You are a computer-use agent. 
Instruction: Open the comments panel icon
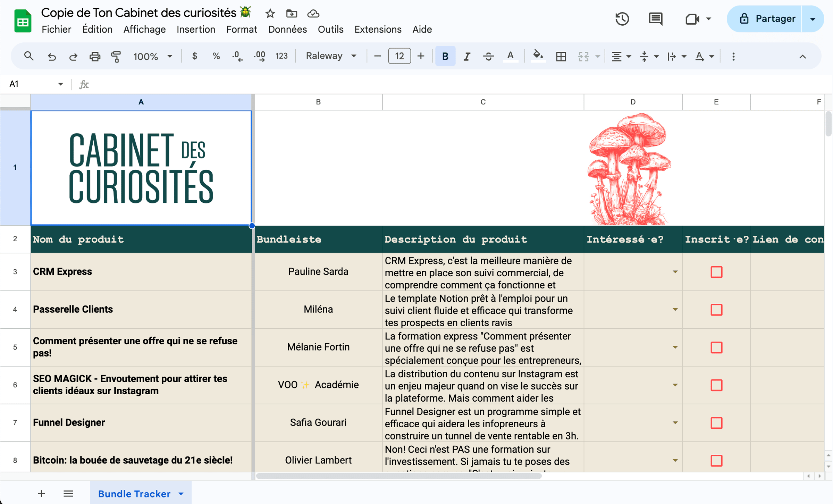[x=655, y=19]
